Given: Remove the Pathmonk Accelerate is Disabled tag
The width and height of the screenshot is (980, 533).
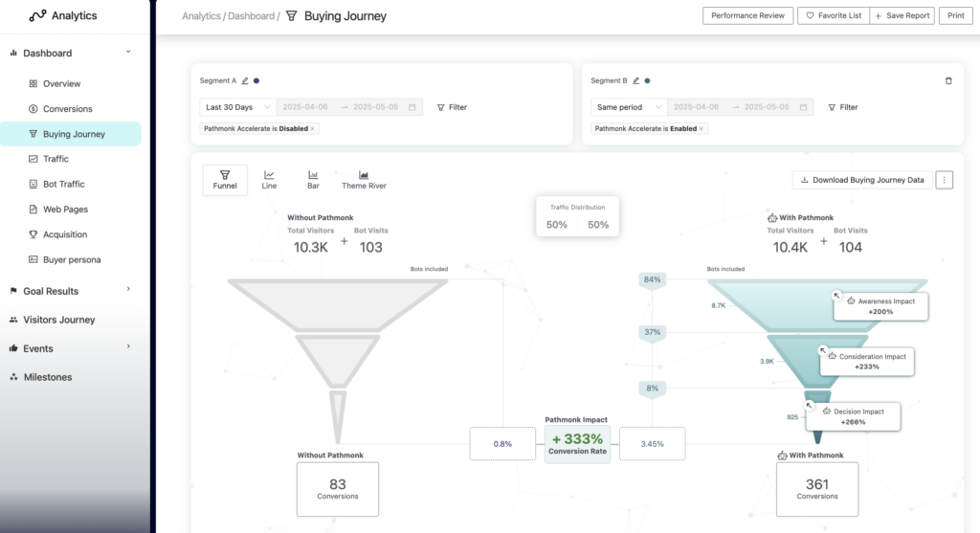Looking at the screenshot, I should pos(313,128).
